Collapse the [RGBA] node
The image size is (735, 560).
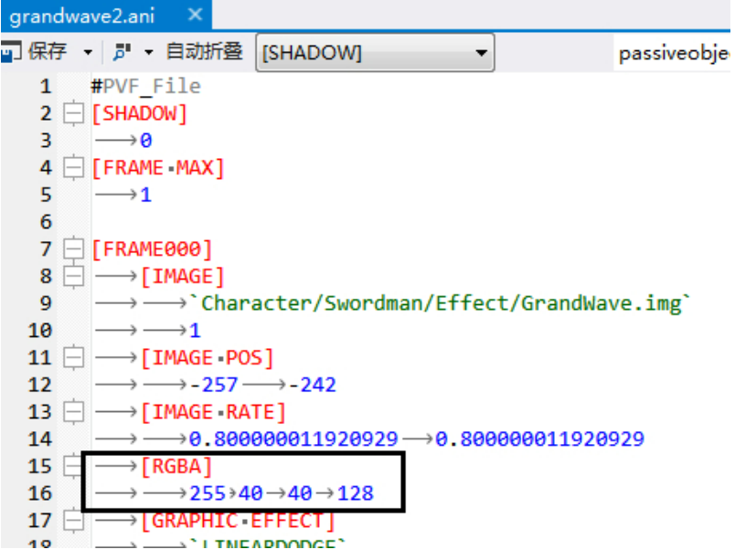pyautogui.click(x=72, y=466)
